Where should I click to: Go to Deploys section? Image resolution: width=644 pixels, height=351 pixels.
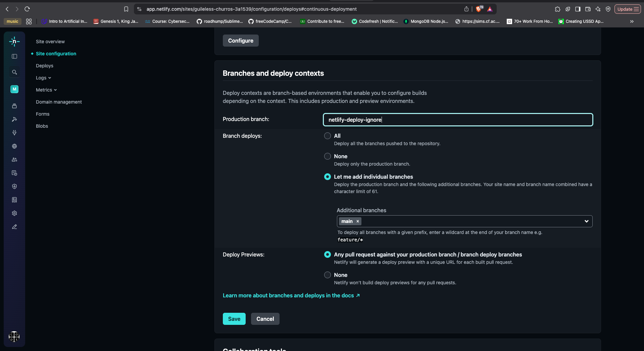click(x=45, y=66)
